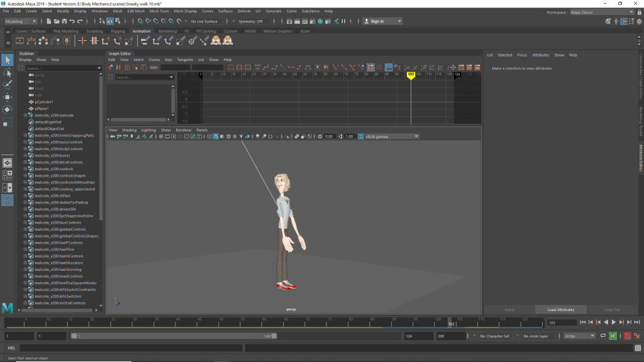Click the Playblast icon on the Animation shelf
Screen dimensions: 644x362
click(21, 41)
